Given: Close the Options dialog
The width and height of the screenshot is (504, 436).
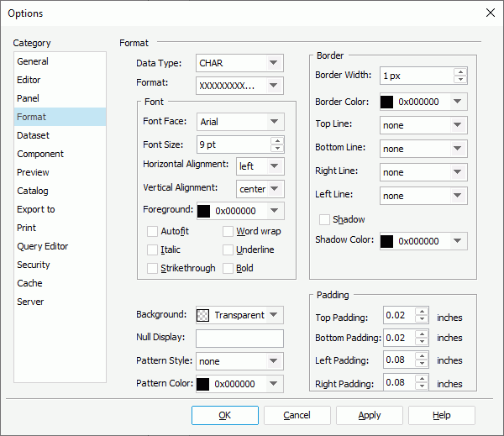Looking at the screenshot, I should [491, 13].
